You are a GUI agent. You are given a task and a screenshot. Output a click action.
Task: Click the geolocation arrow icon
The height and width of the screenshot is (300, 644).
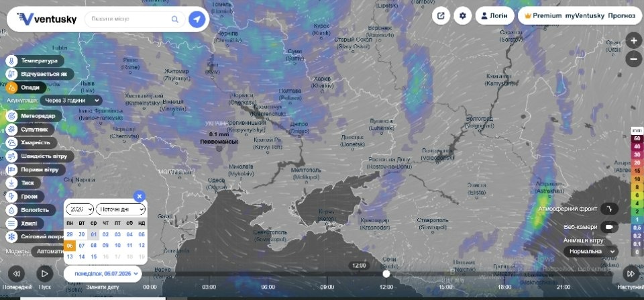coord(197,19)
